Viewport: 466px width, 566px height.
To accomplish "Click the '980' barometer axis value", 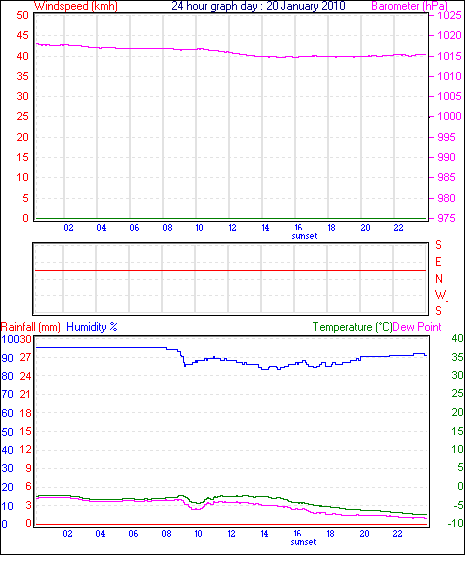I will point(447,198).
